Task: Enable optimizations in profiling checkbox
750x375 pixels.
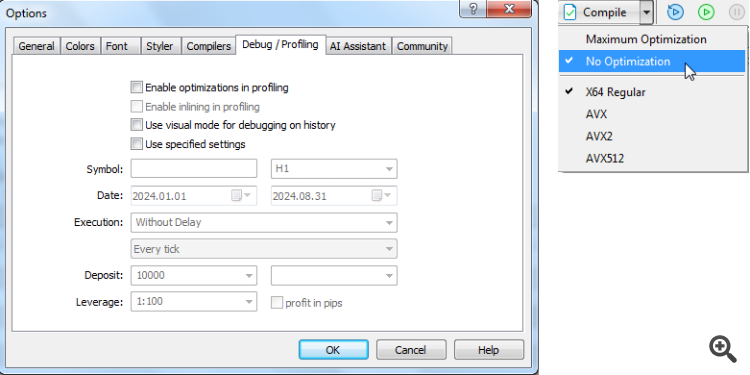Action: pyautogui.click(x=136, y=88)
